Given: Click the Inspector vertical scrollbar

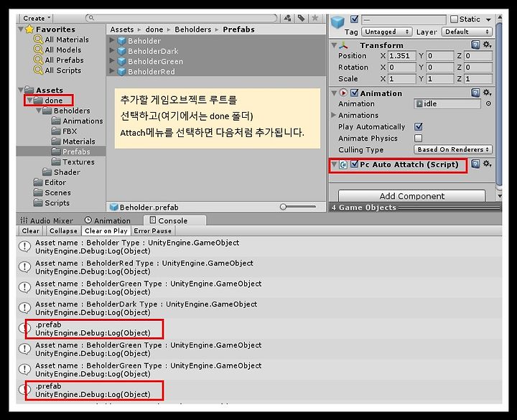Looking at the screenshot, I should point(499,106).
